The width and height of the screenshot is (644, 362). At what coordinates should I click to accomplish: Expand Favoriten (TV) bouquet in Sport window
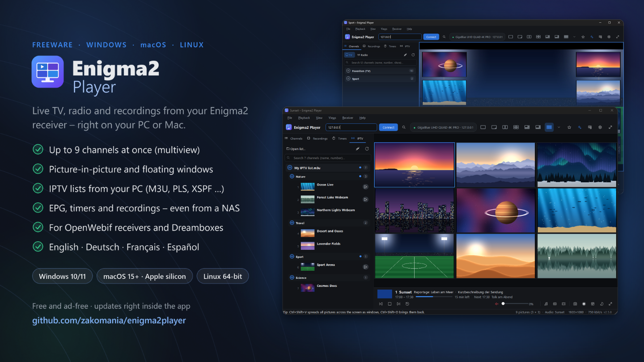coord(348,71)
